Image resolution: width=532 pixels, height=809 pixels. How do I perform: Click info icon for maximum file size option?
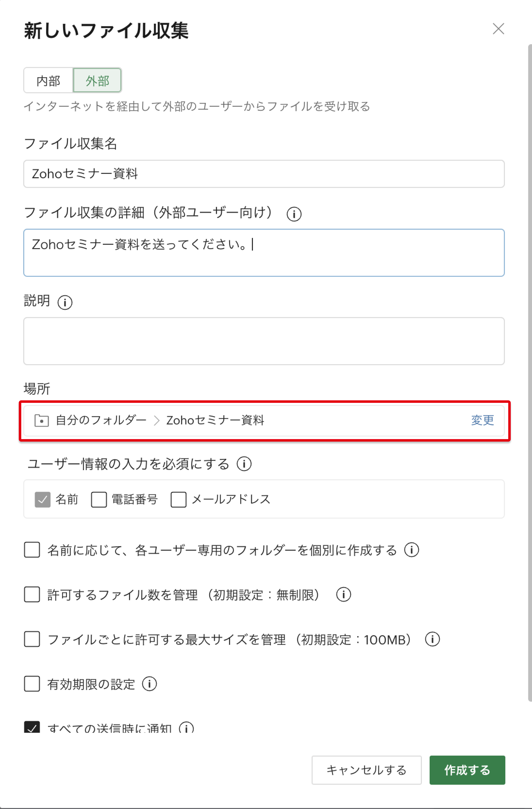tap(432, 639)
